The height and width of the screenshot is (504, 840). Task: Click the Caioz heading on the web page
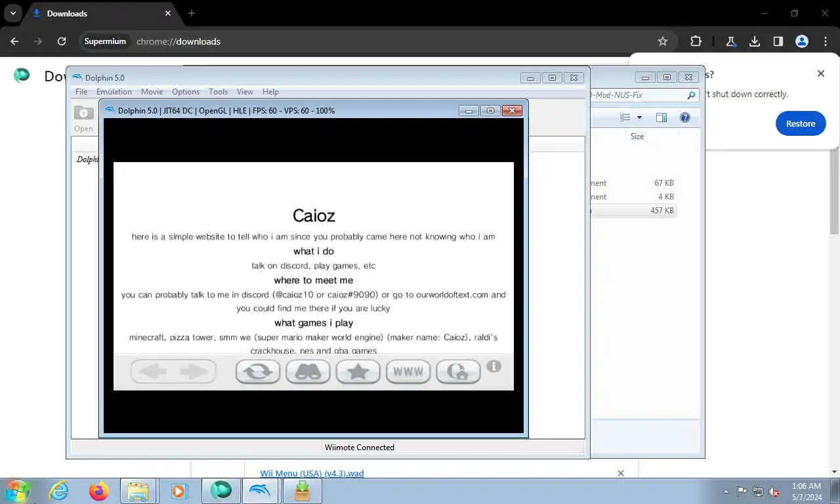pos(314,215)
